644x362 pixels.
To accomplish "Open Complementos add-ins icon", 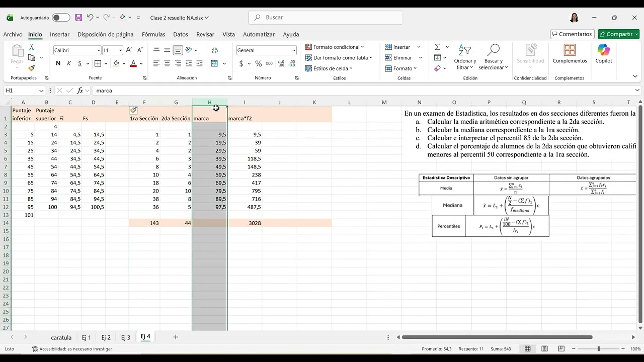I will [570, 54].
